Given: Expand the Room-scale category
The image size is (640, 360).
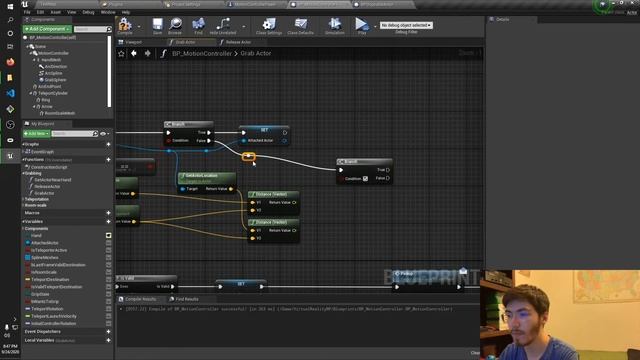Looking at the screenshot, I should coord(23,205).
